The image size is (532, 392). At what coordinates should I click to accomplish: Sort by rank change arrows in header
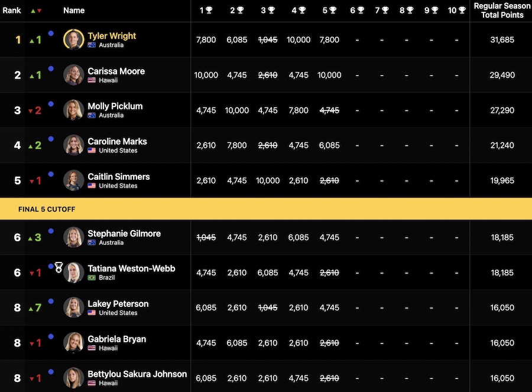[x=36, y=11]
